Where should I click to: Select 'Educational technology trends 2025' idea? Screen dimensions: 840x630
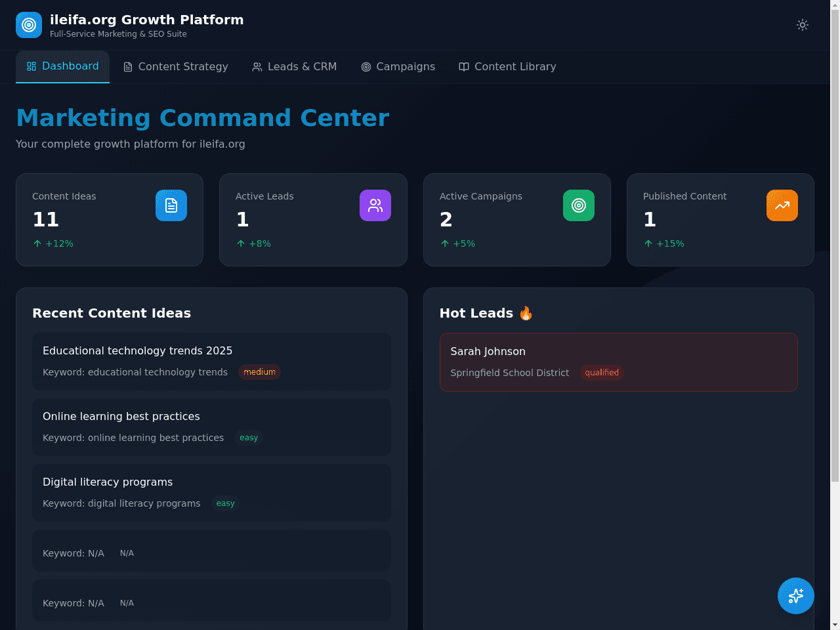coord(211,362)
